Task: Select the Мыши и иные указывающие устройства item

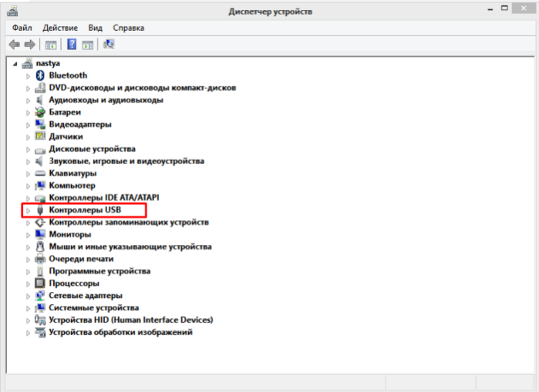Action: 130,246
